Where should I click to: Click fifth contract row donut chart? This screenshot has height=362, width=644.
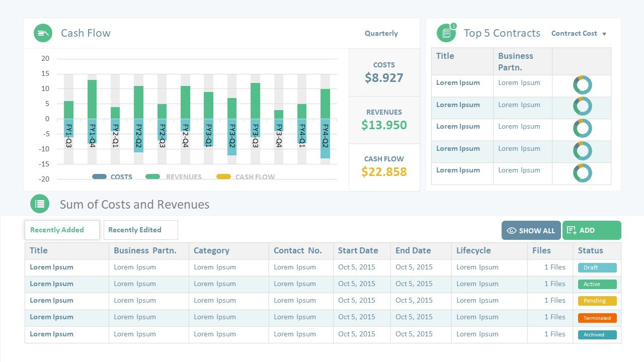[x=582, y=173]
